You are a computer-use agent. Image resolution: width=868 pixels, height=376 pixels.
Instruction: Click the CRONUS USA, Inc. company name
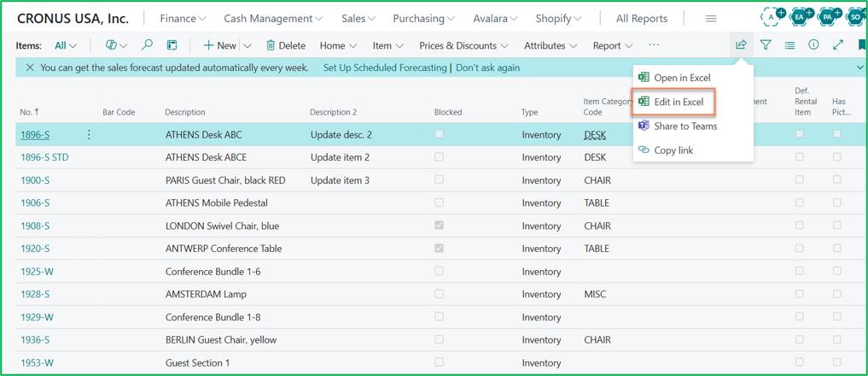73,18
